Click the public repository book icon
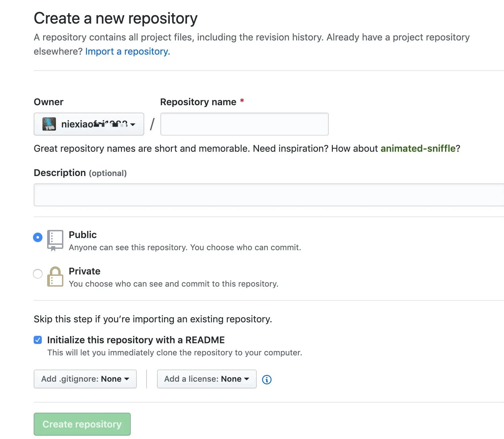This screenshot has width=504, height=439. click(55, 240)
